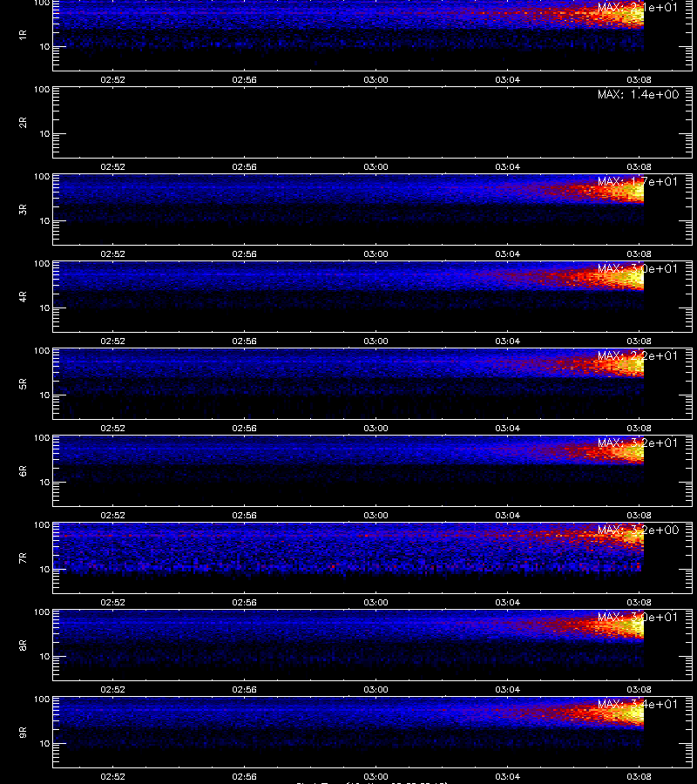The width and height of the screenshot is (697, 784).
Task: Click the 100 axis value of panel 2R
Action: [x=42, y=90]
